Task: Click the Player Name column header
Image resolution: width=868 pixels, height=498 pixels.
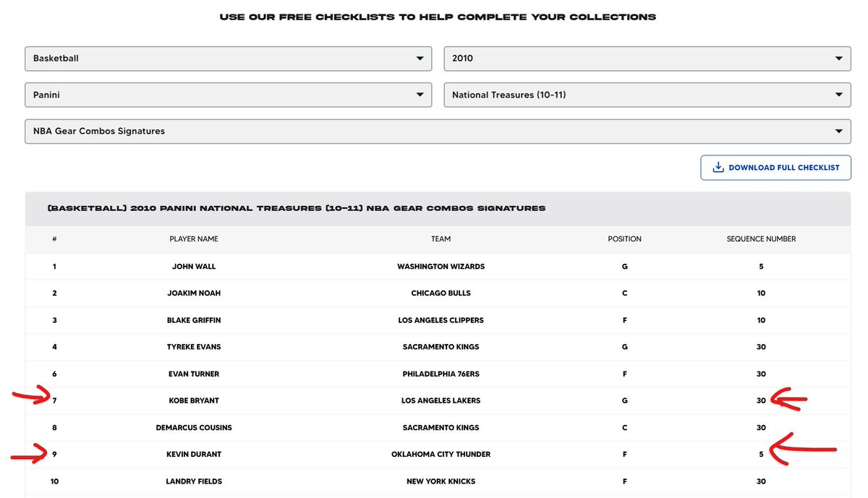Action: (x=194, y=239)
